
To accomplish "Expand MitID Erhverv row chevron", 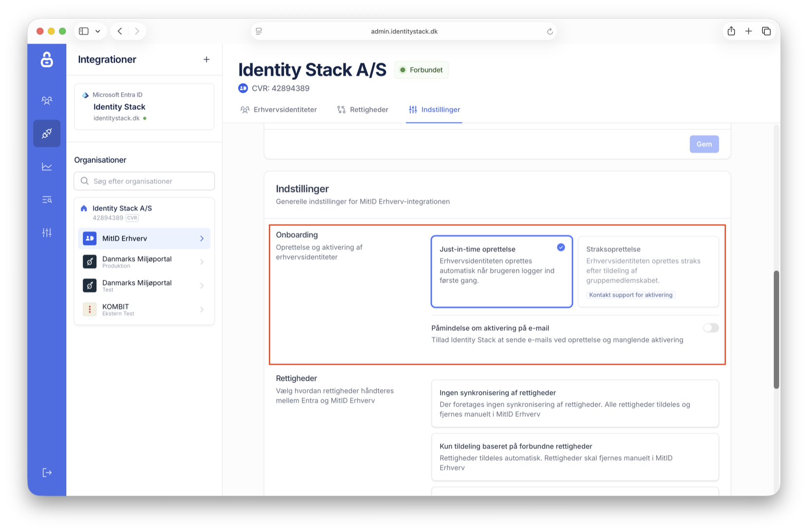I will [202, 238].
